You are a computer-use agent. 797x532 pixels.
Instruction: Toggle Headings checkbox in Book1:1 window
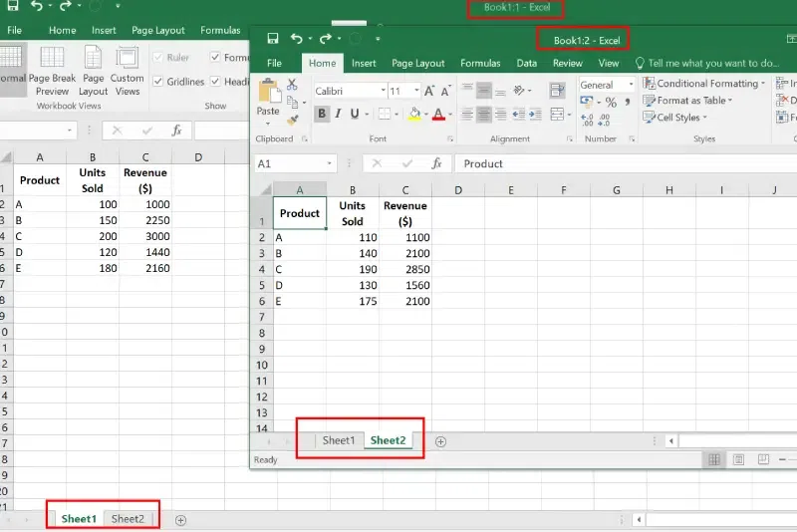tap(215, 82)
